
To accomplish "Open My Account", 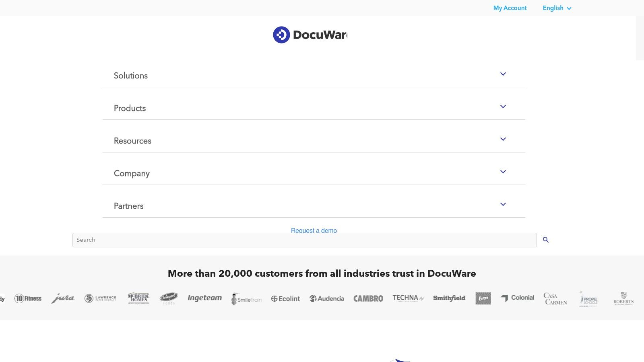I will pyautogui.click(x=510, y=8).
